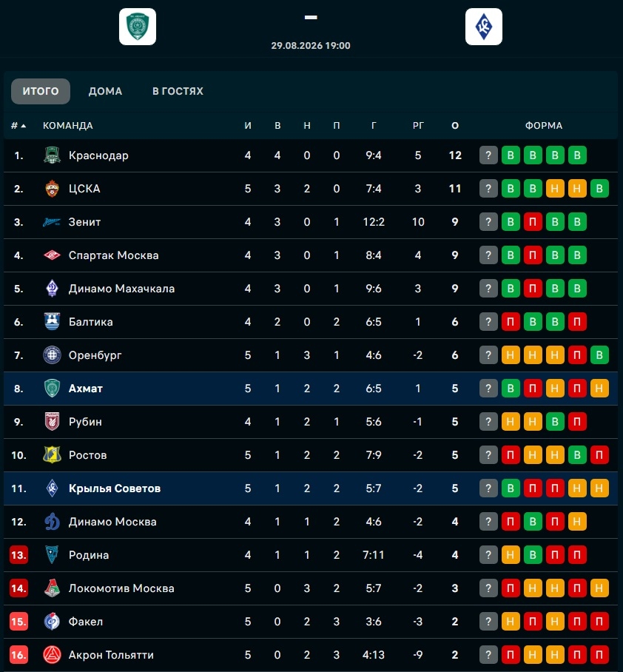The height and width of the screenshot is (672, 623).
Task: Click Краснодар's upcoming match question mark badge
Action: (488, 155)
